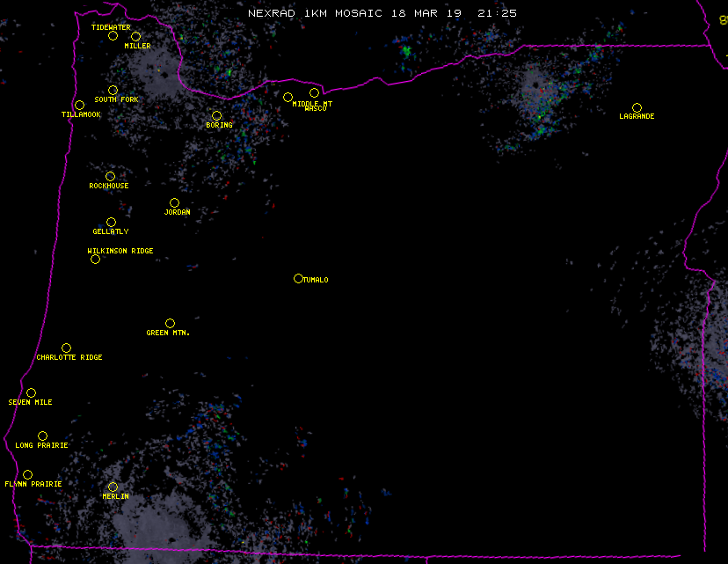The height and width of the screenshot is (564, 728).
Task: Click the Rockhouse station circle
Action: (x=110, y=177)
